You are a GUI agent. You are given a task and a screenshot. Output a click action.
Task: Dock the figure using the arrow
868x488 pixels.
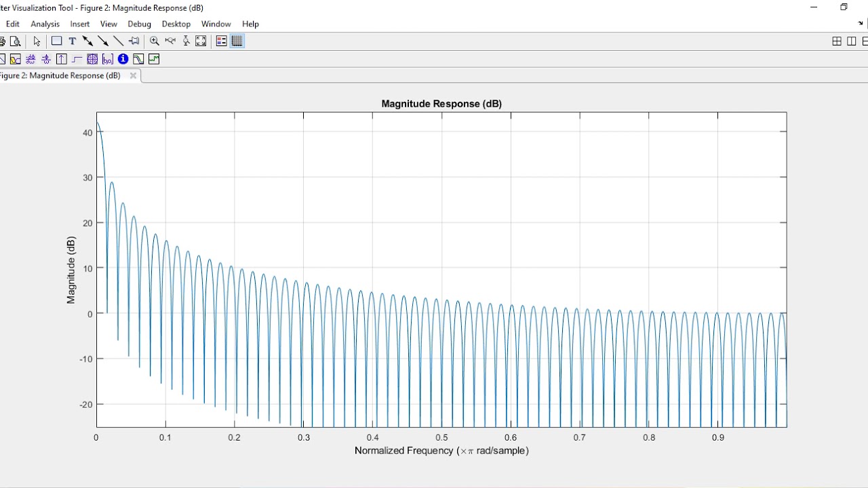tap(860, 23)
